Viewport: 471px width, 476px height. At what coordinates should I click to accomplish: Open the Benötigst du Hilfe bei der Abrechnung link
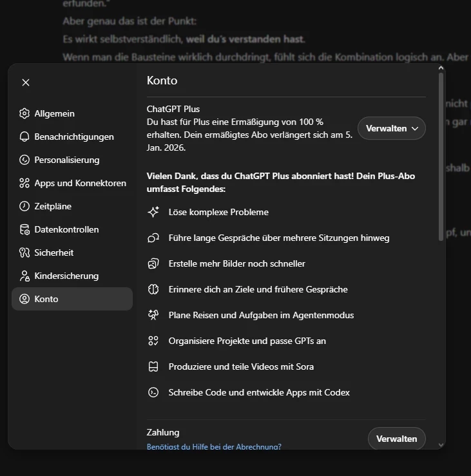(214, 446)
